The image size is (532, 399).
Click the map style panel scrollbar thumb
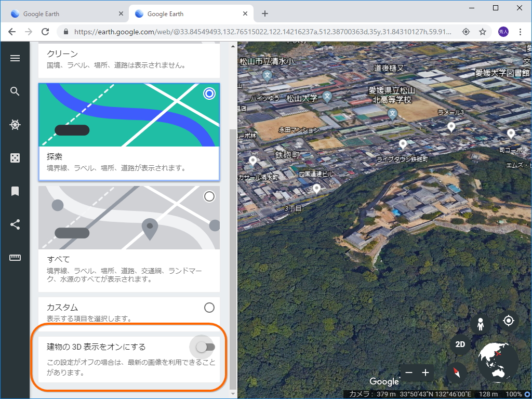tap(233, 260)
